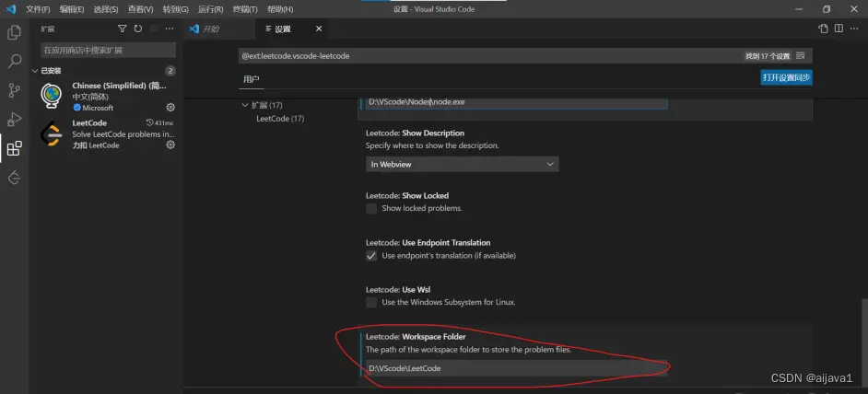Click the Show Description setting title

[416, 133]
